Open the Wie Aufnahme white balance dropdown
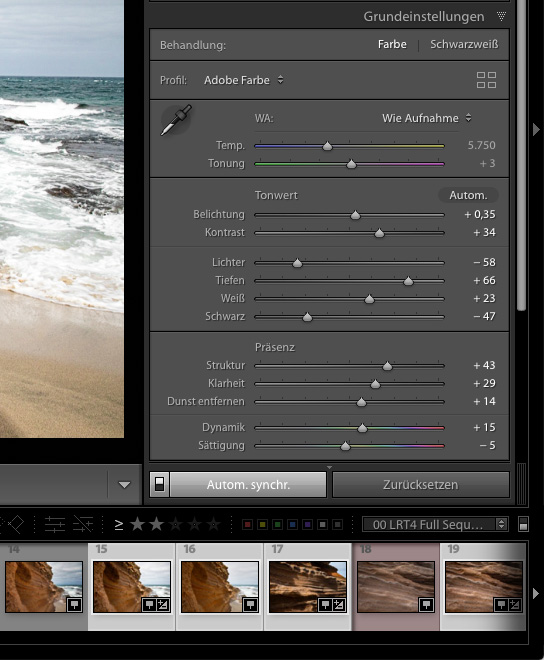The image size is (544, 660). [x=427, y=118]
